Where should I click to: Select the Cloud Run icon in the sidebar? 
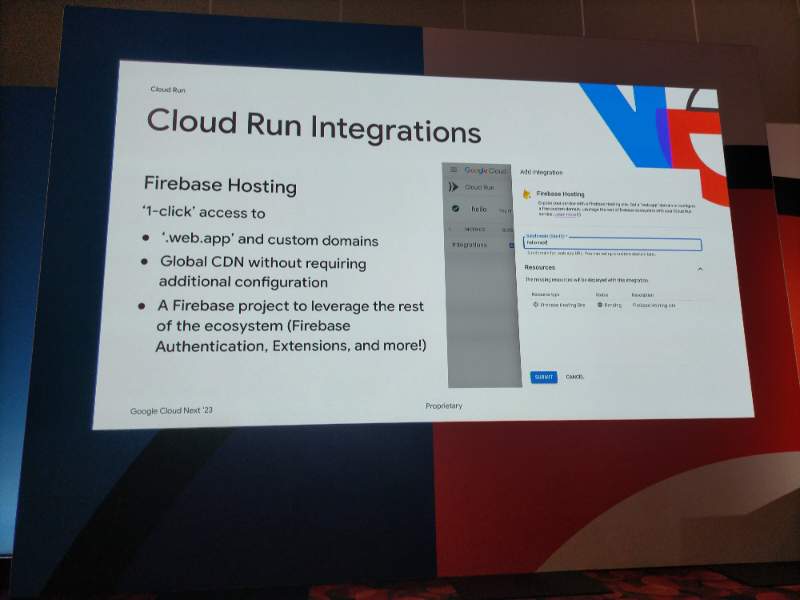click(453, 186)
